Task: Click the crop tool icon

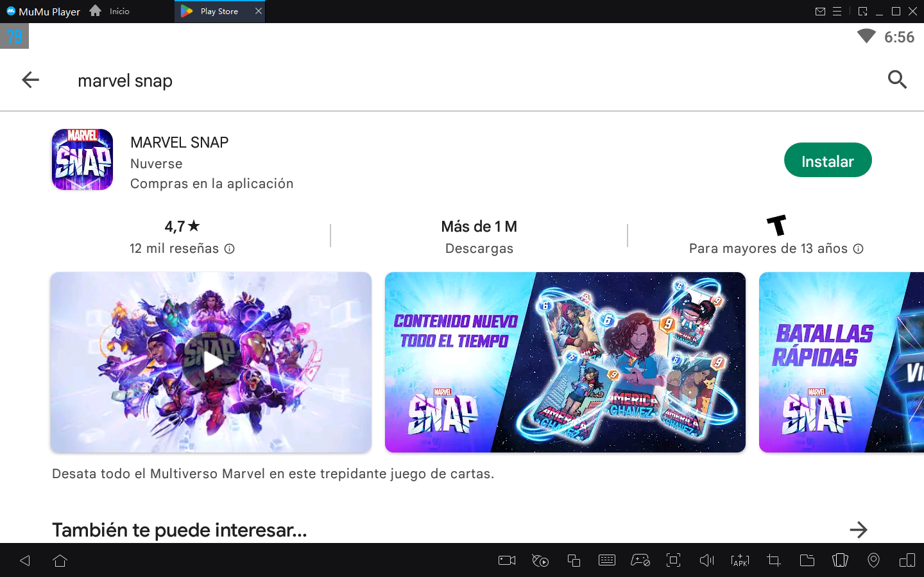Action: point(774,561)
